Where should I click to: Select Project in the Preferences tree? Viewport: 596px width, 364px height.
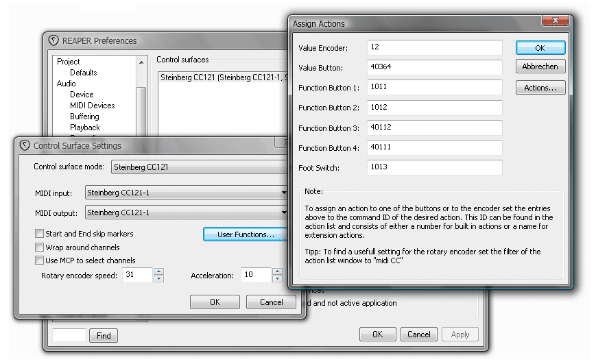(69, 62)
